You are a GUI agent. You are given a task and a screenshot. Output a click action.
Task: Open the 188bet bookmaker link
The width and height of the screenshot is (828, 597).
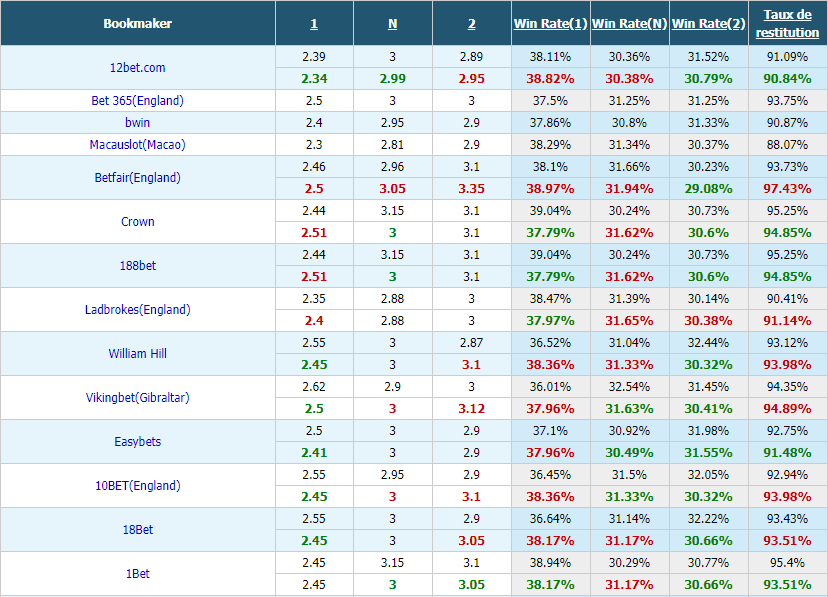[x=137, y=266]
